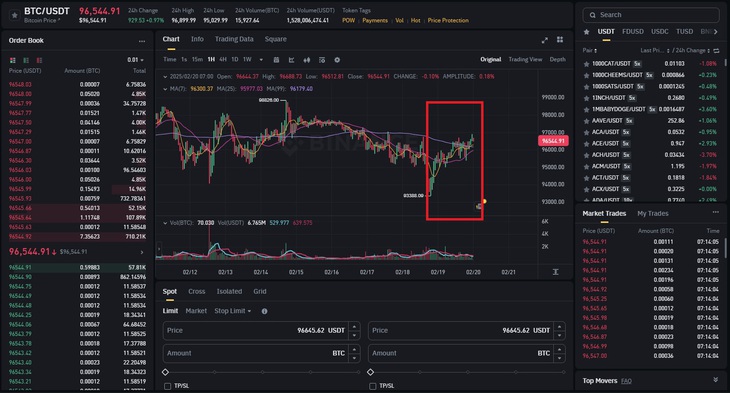This screenshot has width=730, height=393.
Task: Favorite AAVE/USDT with its star
Action: (x=587, y=121)
